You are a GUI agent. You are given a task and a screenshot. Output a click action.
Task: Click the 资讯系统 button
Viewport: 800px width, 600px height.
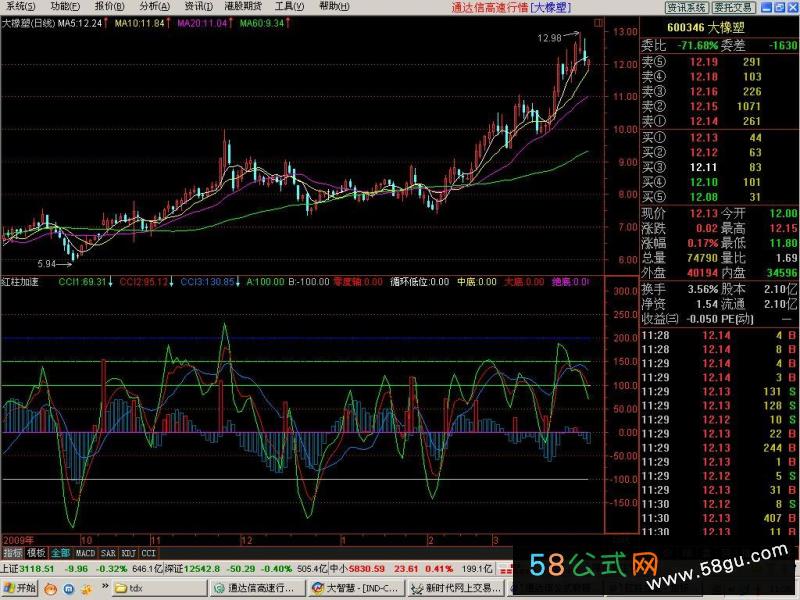[x=687, y=7]
